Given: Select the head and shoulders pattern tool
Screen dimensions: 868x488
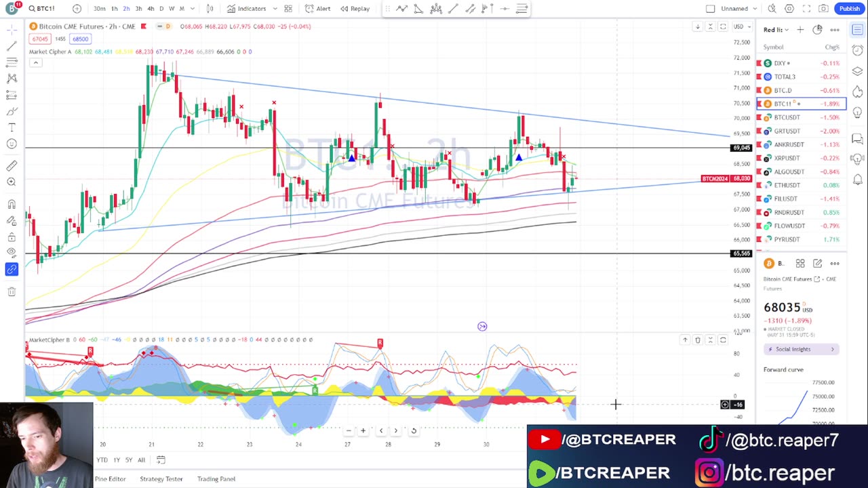Looking at the screenshot, I should coord(436,9).
